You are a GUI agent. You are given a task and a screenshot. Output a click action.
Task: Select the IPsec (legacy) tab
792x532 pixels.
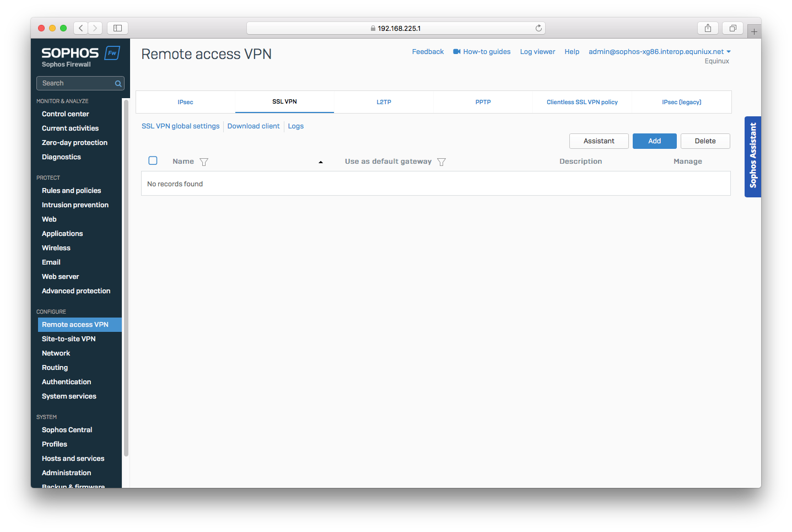click(681, 102)
